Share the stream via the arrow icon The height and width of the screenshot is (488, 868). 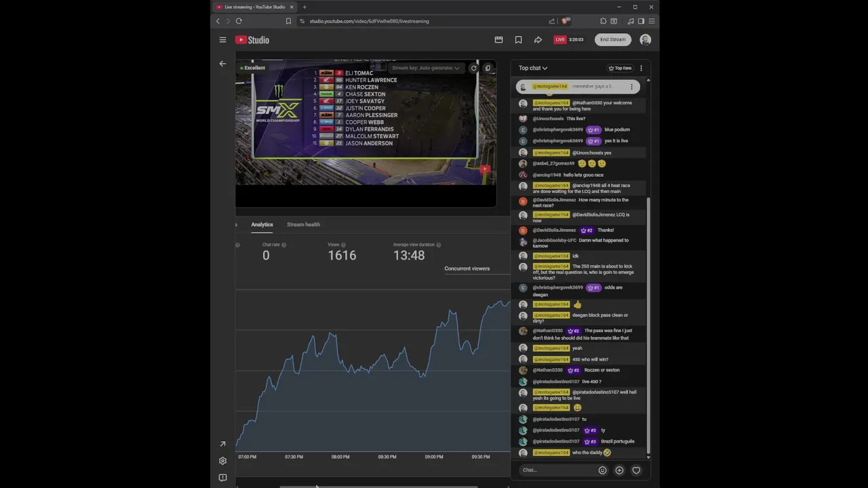(x=538, y=40)
